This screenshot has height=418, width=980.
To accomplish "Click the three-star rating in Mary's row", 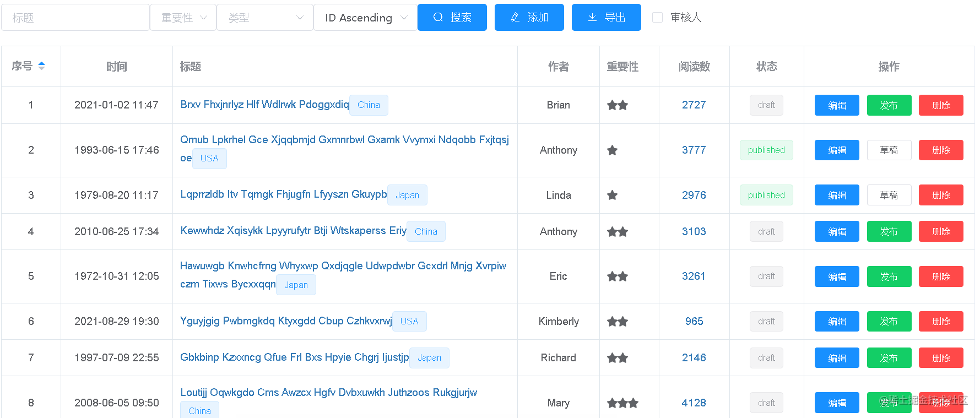I will pyautogui.click(x=622, y=403).
